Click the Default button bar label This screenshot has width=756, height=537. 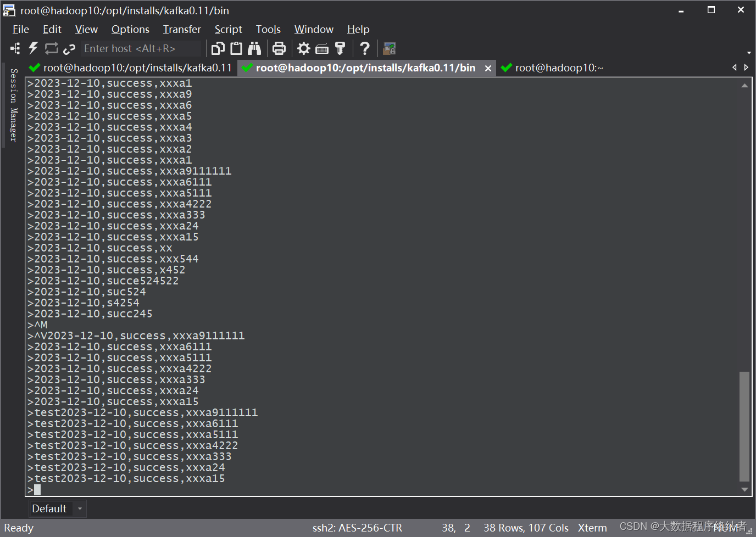click(x=49, y=508)
